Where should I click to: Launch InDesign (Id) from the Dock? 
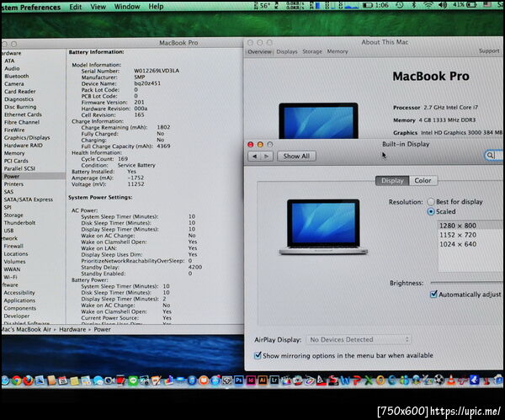[x=251, y=380]
